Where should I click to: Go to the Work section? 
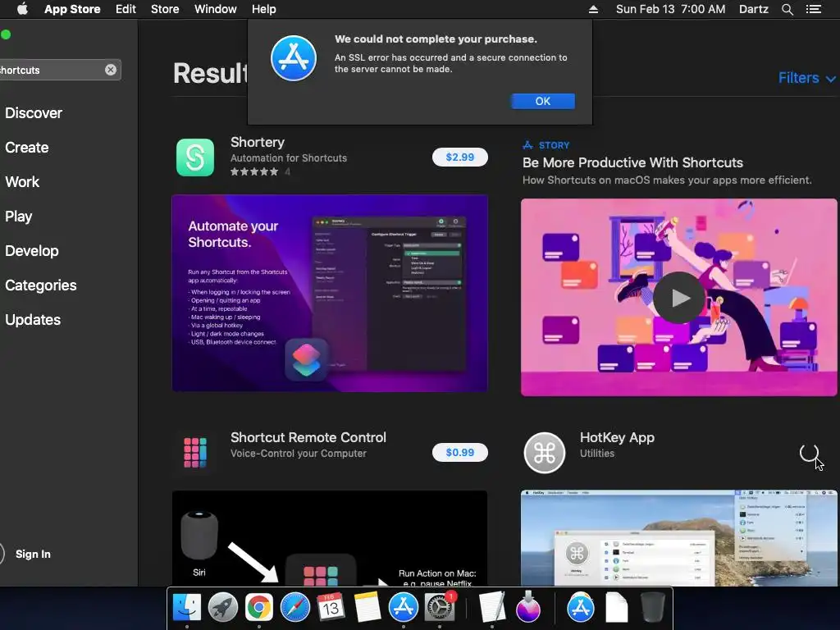(x=22, y=182)
